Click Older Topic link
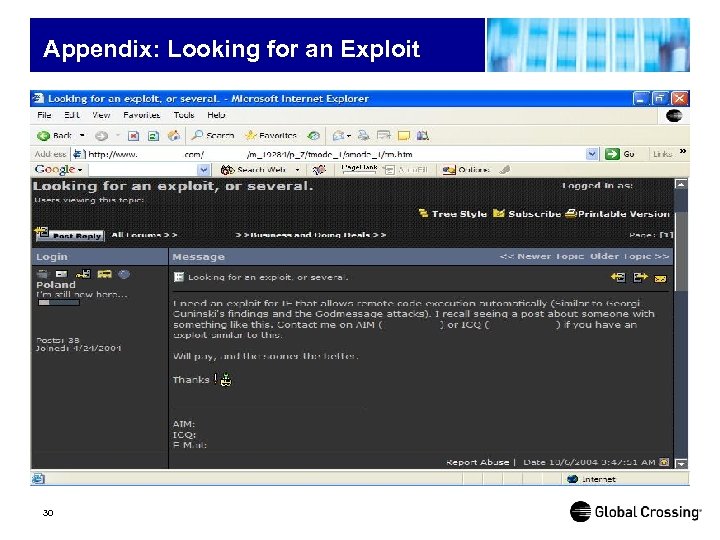 click(629, 256)
